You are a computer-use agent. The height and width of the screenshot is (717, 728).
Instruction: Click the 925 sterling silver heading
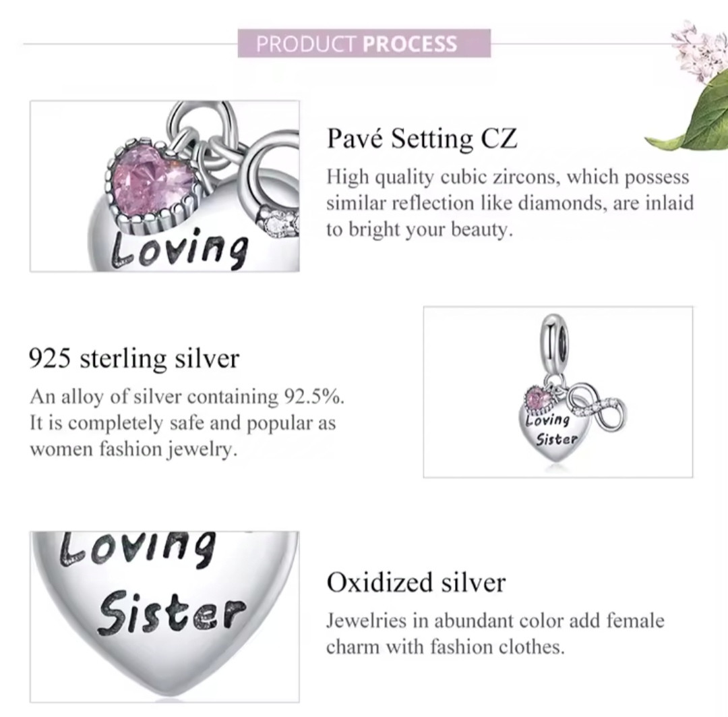click(134, 359)
